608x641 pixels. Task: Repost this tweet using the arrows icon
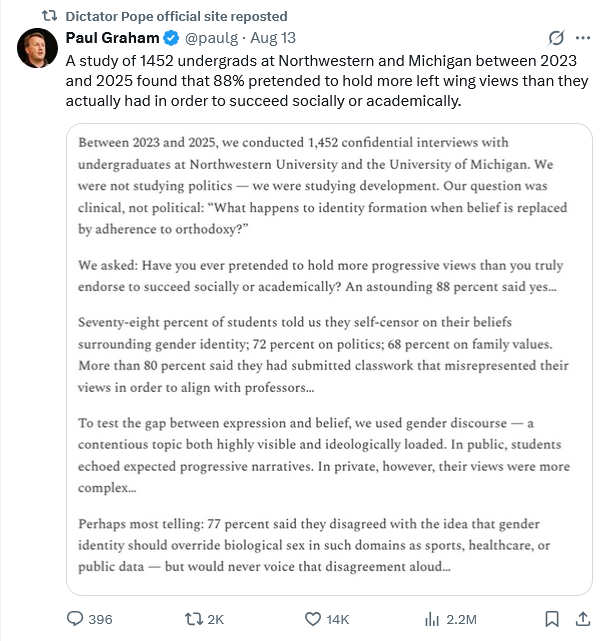click(x=193, y=619)
